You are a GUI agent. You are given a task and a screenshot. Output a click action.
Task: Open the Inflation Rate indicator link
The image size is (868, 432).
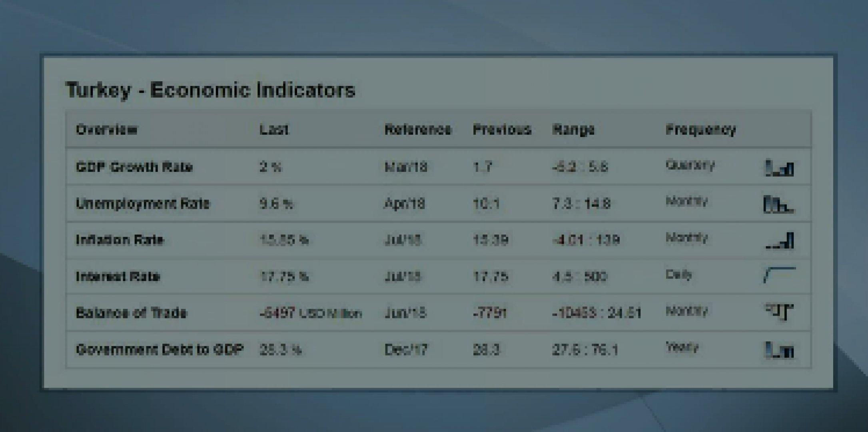click(x=120, y=240)
